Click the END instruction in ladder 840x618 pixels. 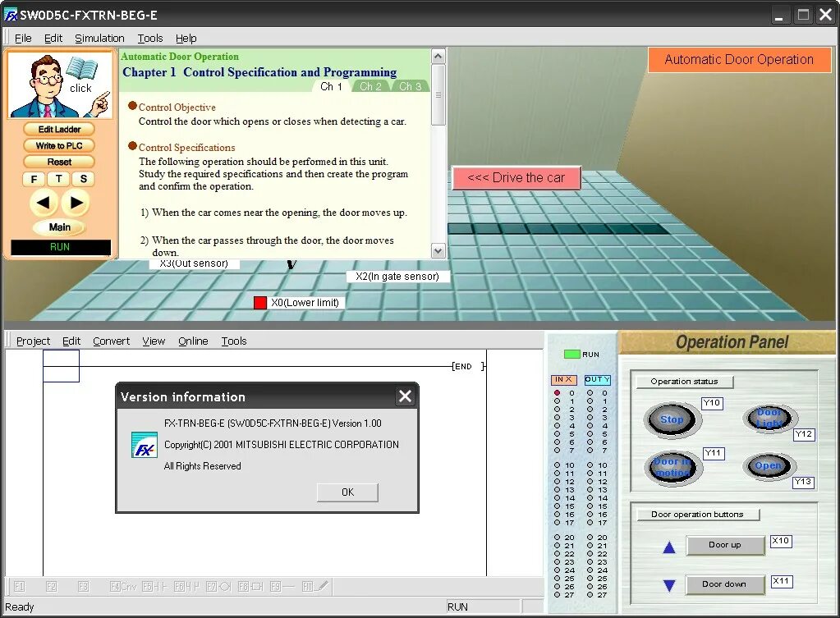[468, 366]
